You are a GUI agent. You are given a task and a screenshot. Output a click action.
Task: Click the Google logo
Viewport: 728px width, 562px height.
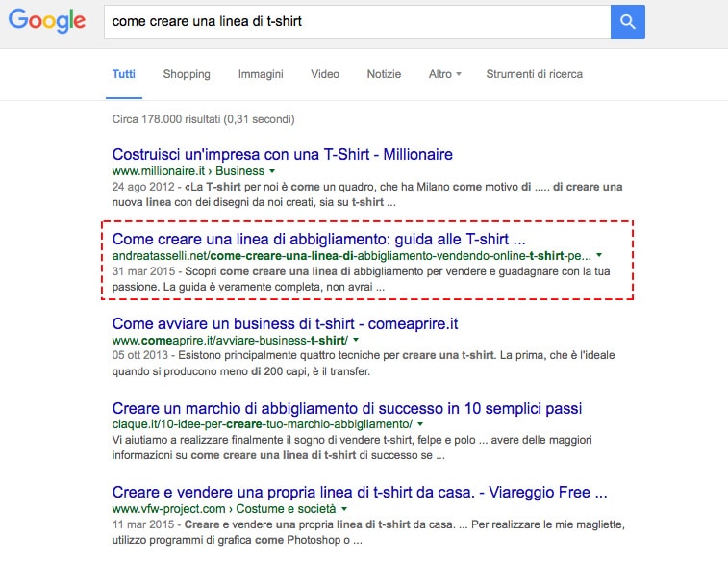pyautogui.click(x=47, y=21)
